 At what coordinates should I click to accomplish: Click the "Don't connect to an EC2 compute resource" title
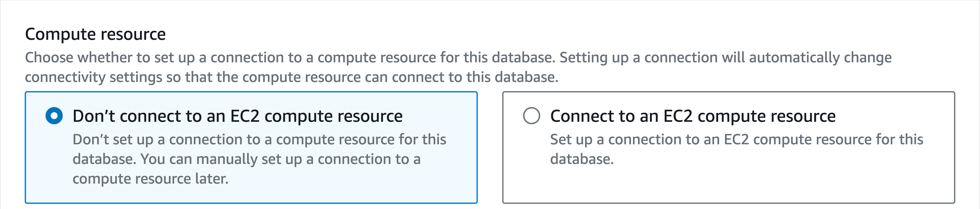[x=237, y=116]
